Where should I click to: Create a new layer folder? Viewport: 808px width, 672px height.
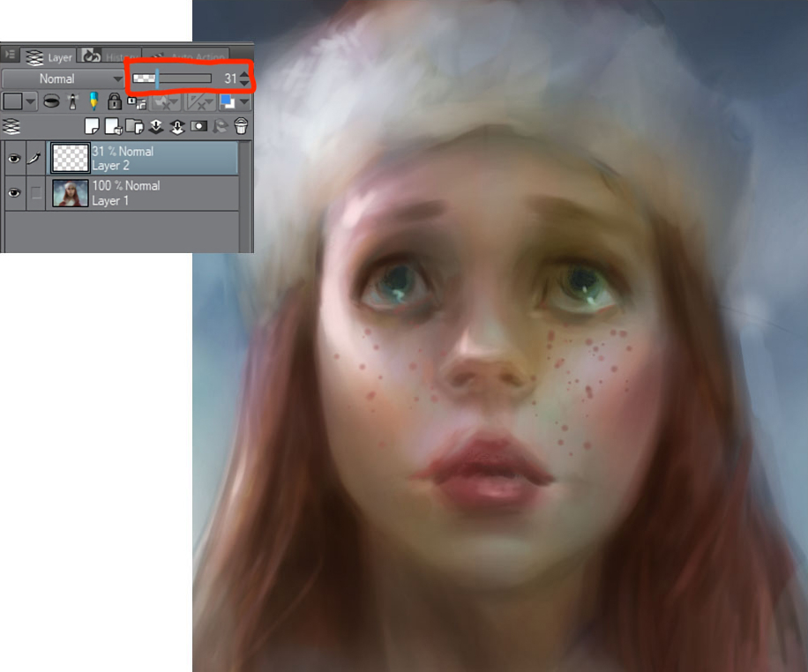click(134, 126)
